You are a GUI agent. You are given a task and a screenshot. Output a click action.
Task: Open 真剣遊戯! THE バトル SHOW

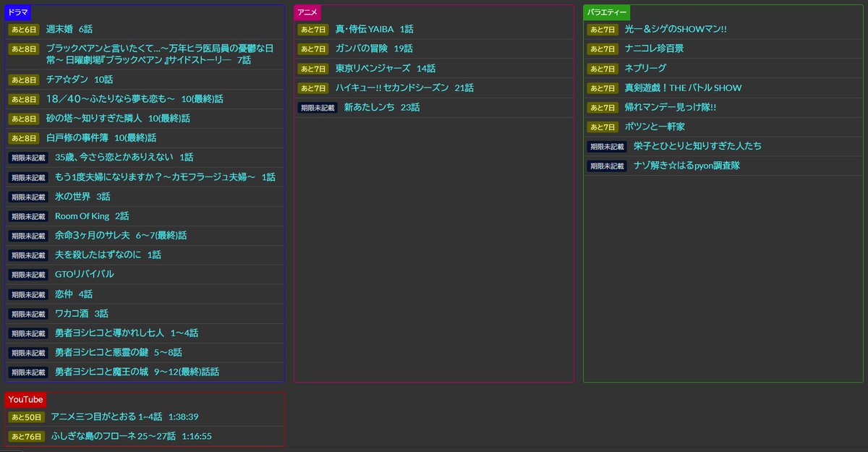683,88
